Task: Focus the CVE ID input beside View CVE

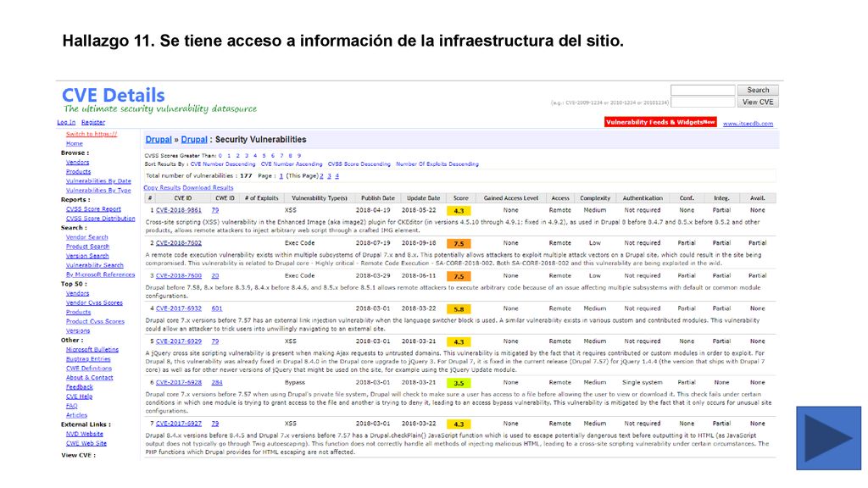Action: point(703,103)
